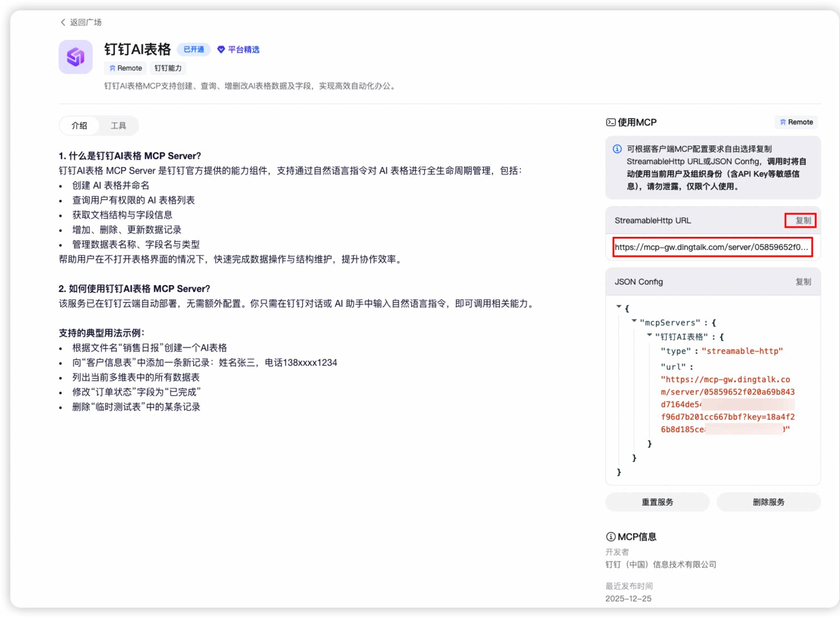Image resolution: width=840 pixels, height=618 pixels.
Task: Click the 开发者 label
Action: click(x=617, y=552)
